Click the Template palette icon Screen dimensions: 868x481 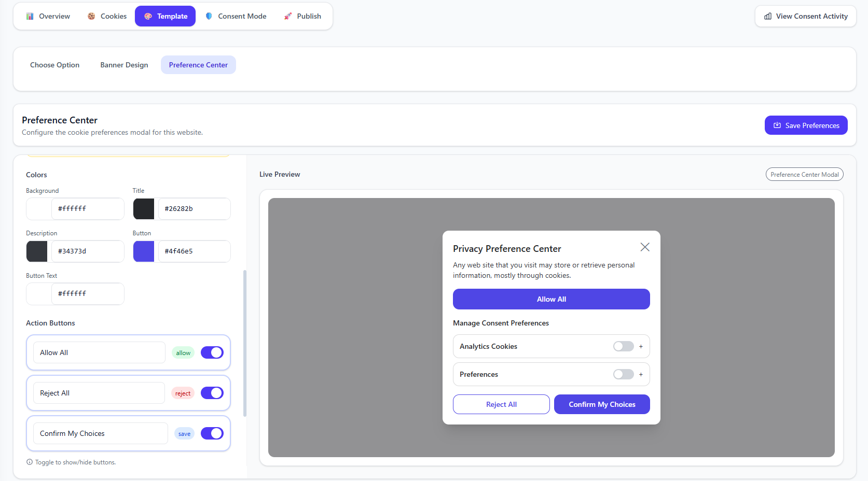[148, 16]
